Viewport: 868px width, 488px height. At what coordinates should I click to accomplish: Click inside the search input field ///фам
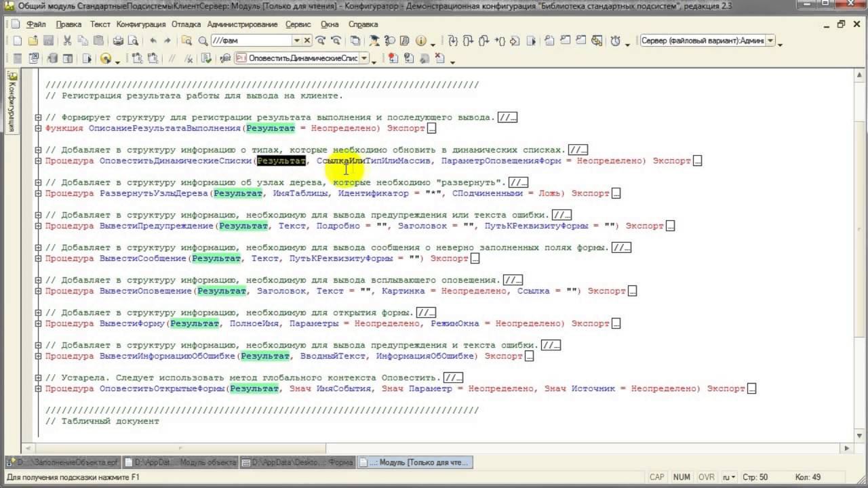pos(251,41)
